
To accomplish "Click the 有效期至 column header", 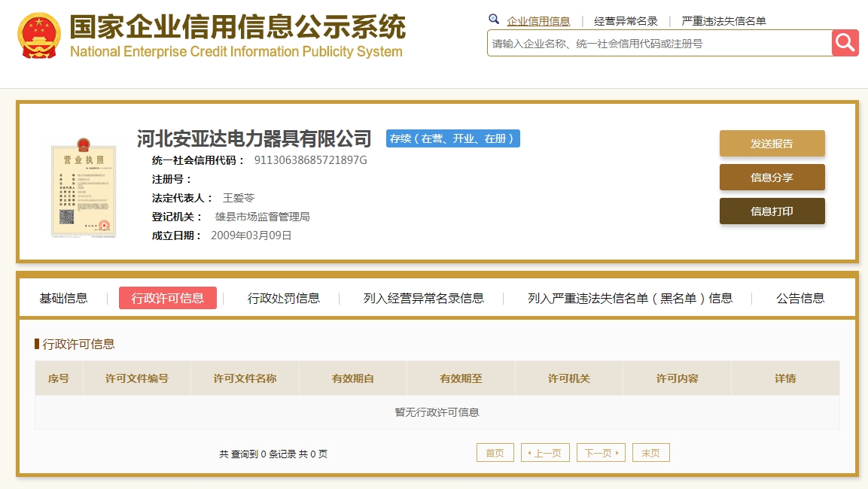I will point(461,378).
